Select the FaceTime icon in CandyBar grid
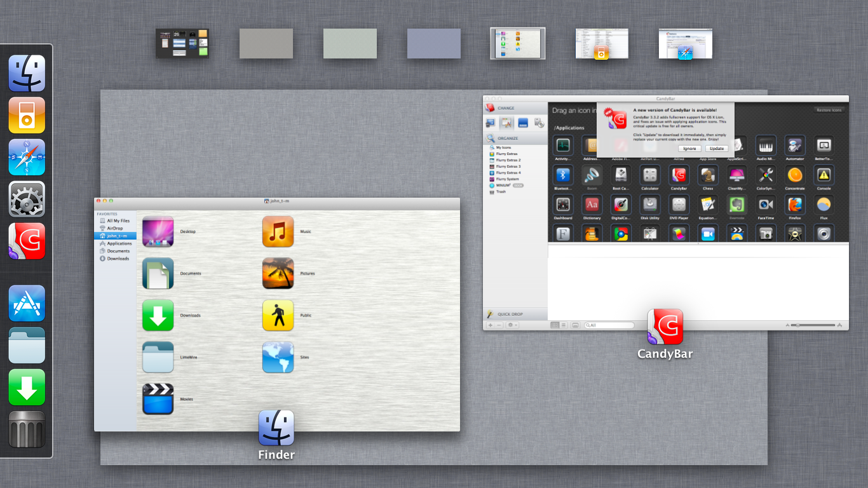868x488 pixels. (766, 205)
